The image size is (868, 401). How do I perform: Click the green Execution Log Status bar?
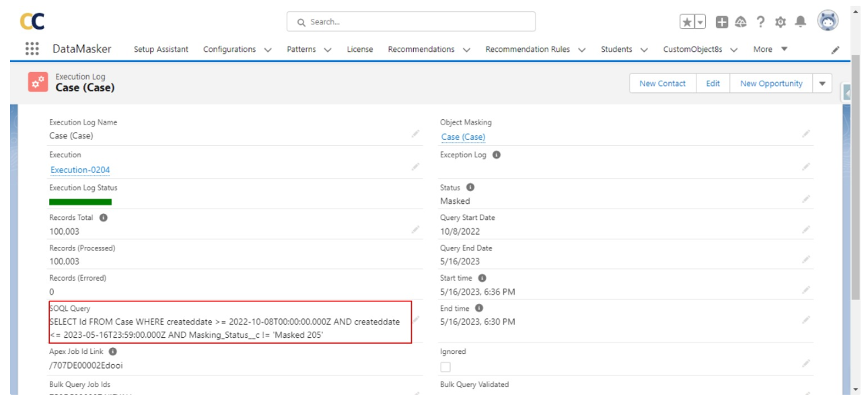80,201
